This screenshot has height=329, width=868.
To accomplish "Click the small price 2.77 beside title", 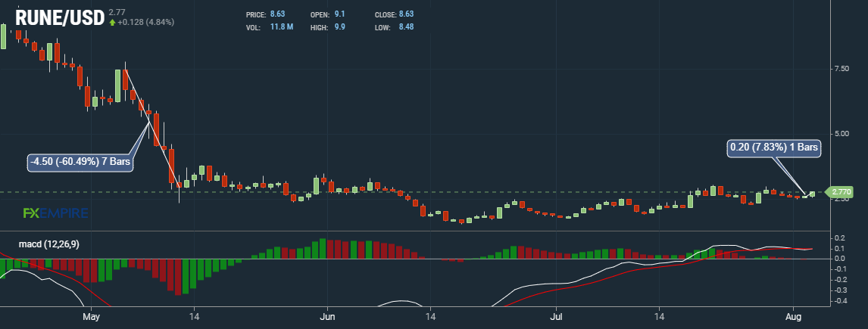I will click(x=116, y=11).
